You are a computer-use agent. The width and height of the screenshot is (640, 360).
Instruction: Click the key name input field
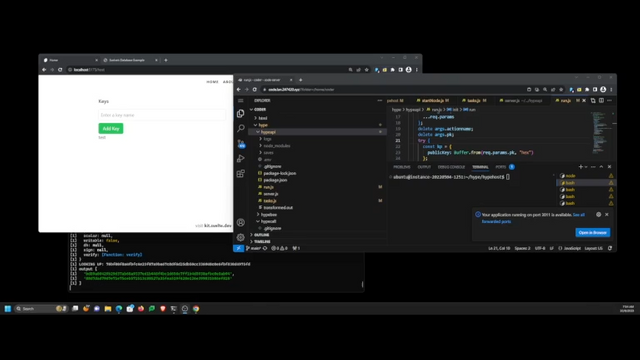coord(162,115)
